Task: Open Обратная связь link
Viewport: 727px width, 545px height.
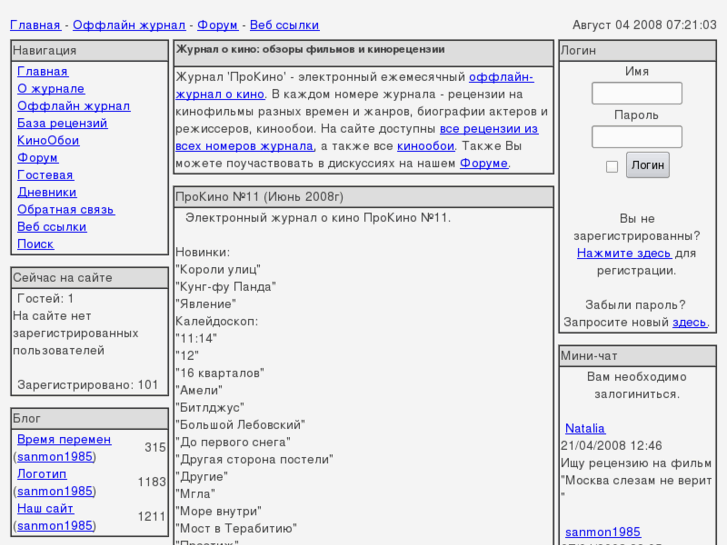Action: coord(66,209)
